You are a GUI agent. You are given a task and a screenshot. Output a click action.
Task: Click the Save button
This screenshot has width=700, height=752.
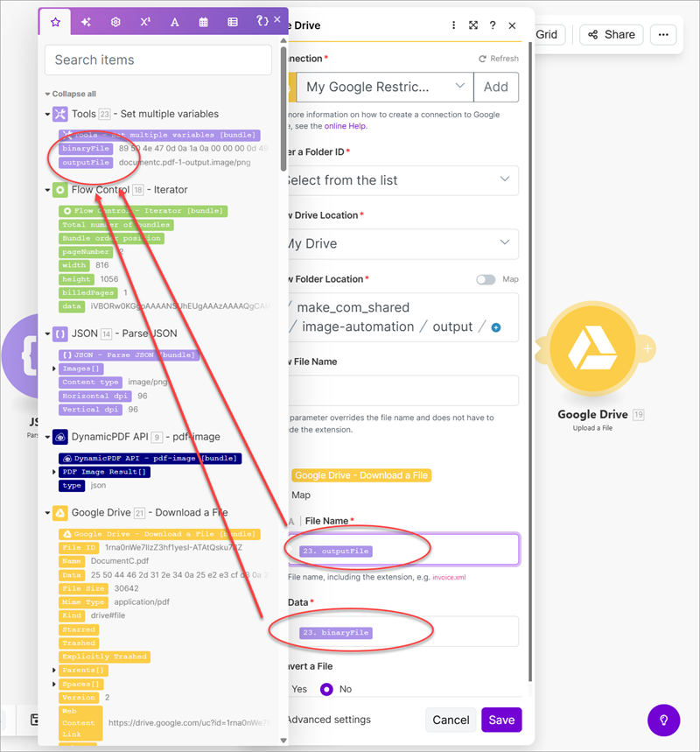pos(501,720)
